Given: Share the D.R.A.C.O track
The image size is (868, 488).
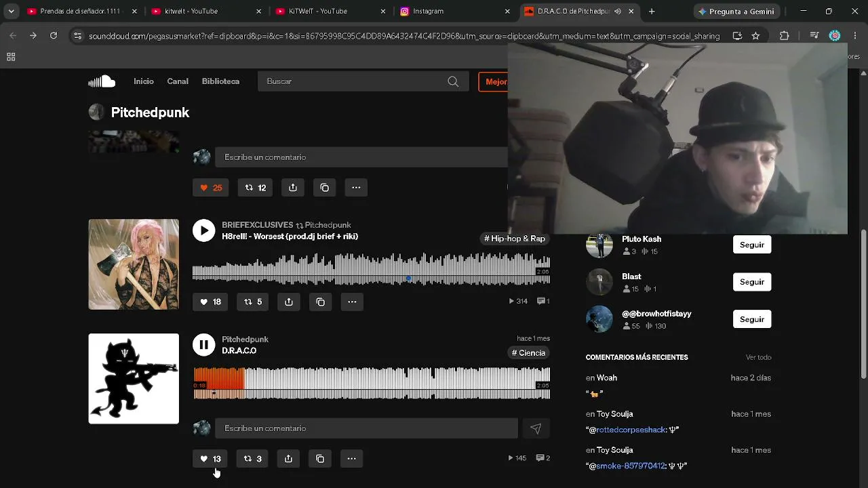Looking at the screenshot, I should (x=288, y=459).
